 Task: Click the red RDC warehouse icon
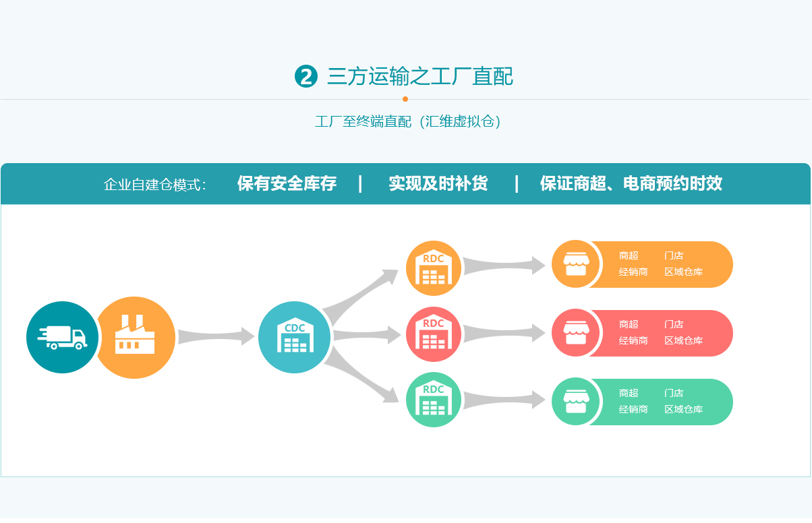(x=433, y=334)
